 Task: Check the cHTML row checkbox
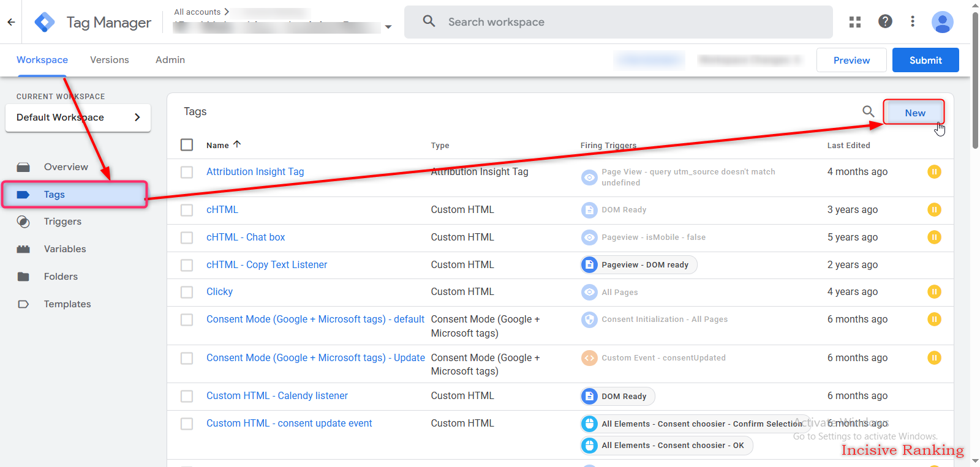187,211
